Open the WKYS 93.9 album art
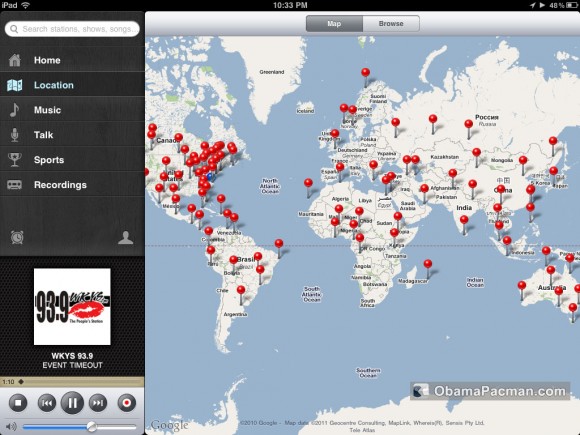 [x=72, y=307]
